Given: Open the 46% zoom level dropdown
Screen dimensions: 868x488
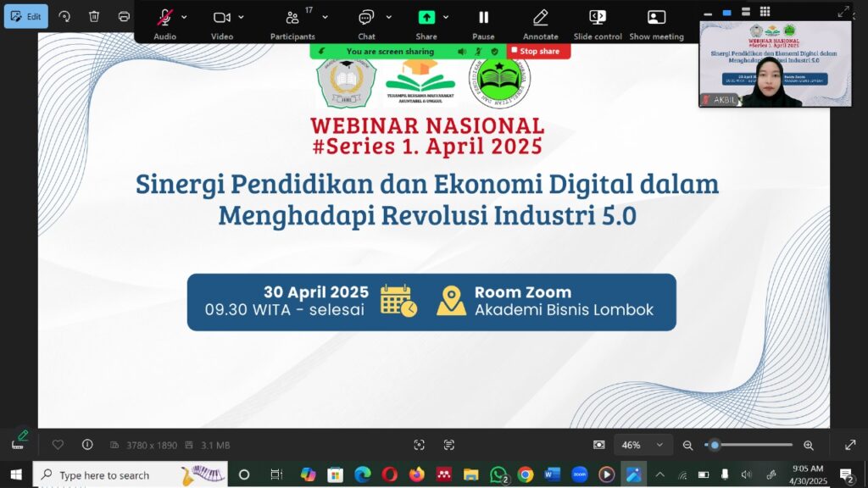Looking at the screenshot, I should point(643,445).
